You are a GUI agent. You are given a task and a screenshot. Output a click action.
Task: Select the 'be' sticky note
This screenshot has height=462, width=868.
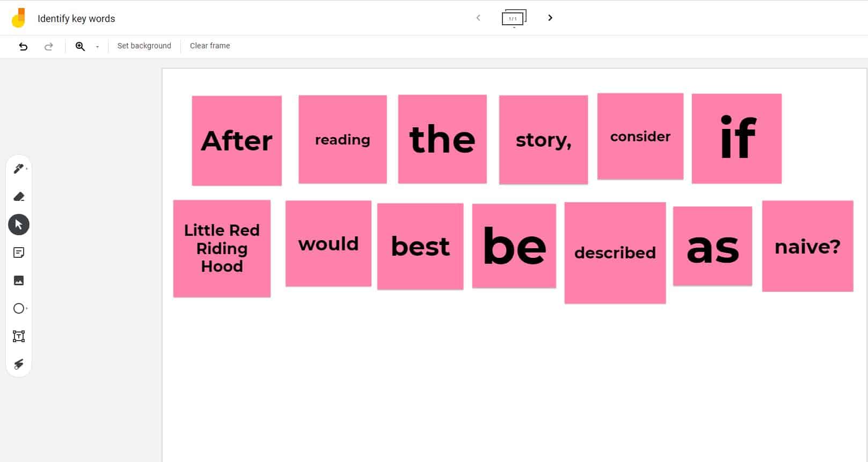tap(514, 246)
